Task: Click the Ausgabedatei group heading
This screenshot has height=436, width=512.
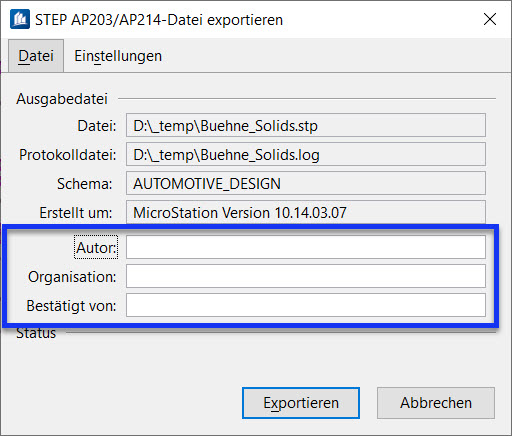Action: (x=62, y=99)
